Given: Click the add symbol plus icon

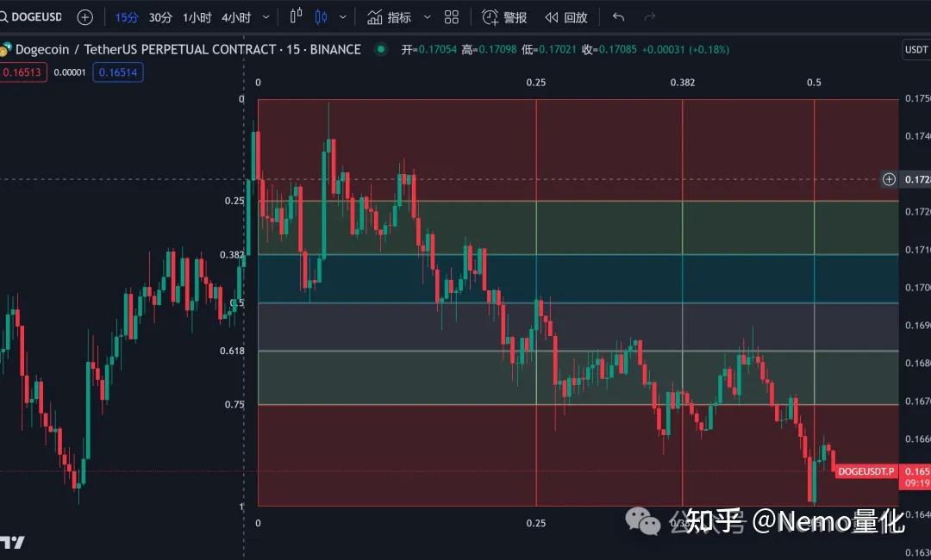Looking at the screenshot, I should click(84, 16).
